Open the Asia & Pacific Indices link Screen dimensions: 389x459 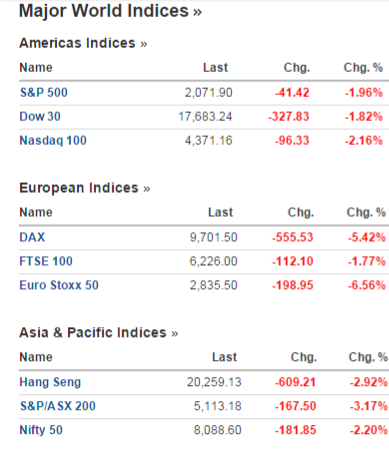(99, 332)
